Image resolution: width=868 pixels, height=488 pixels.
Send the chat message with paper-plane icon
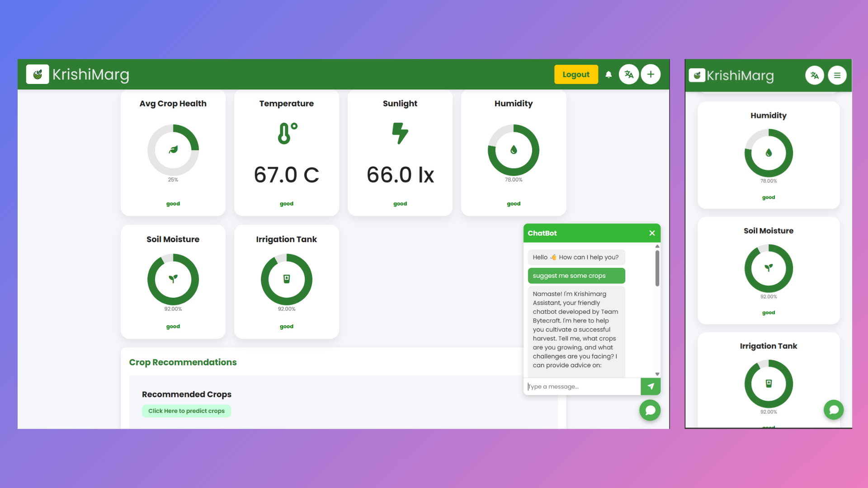coord(651,386)
